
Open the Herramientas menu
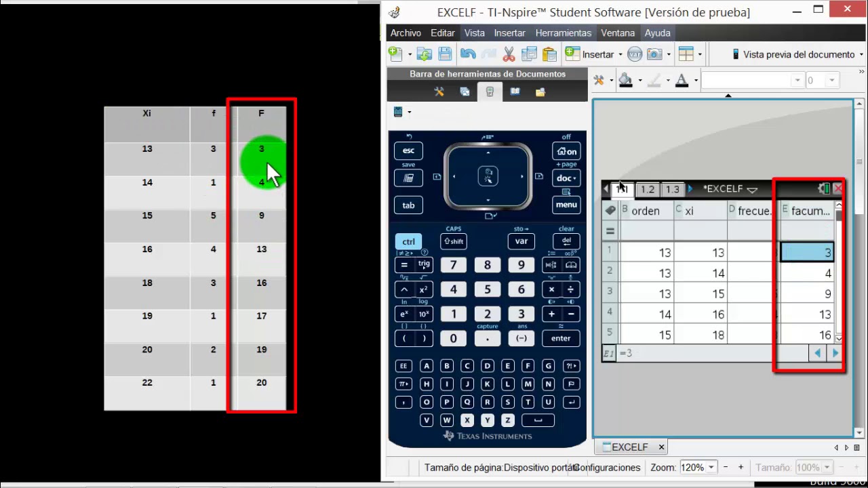563,33
